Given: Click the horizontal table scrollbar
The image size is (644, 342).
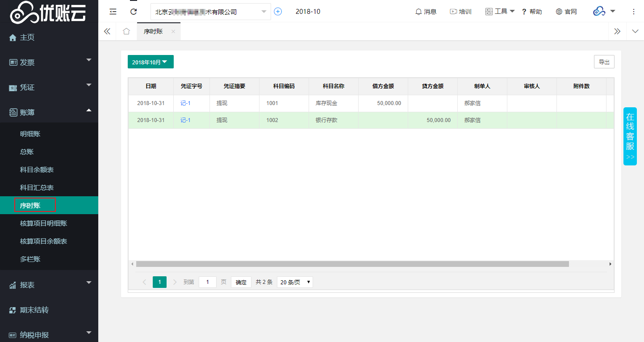Looking at the screenshot, I should [352, 264].
